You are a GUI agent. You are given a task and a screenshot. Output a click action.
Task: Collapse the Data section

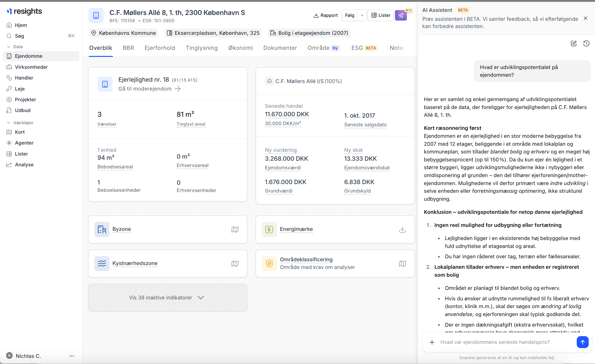coord(15,47)
